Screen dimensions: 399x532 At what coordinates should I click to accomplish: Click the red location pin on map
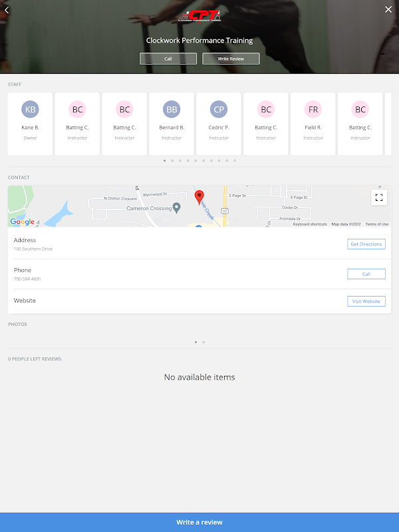199,198
